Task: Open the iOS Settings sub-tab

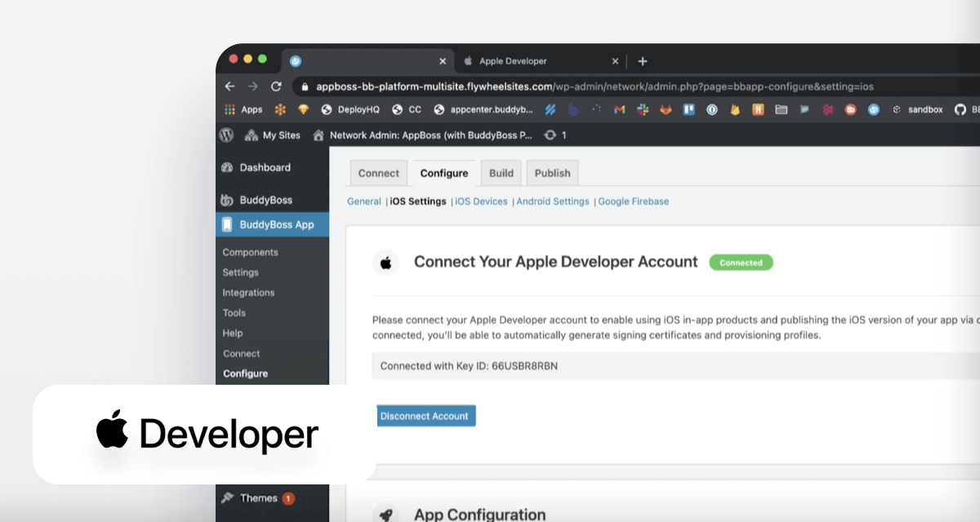Action: click(x=418, y=202)
